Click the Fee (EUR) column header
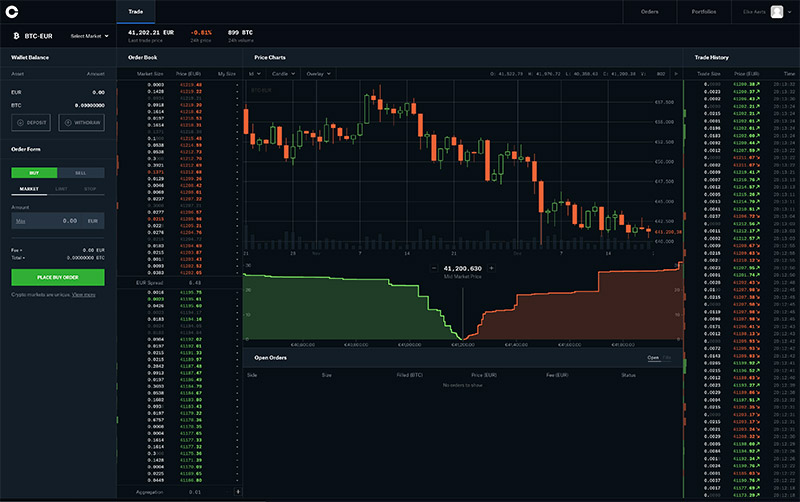Viewport: 800px width, 502px height. click(x=557, y=375)
